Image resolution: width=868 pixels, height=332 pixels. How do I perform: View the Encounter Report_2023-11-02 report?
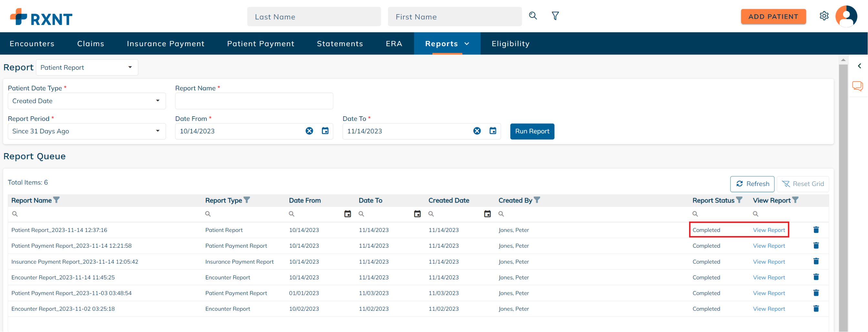769,309
